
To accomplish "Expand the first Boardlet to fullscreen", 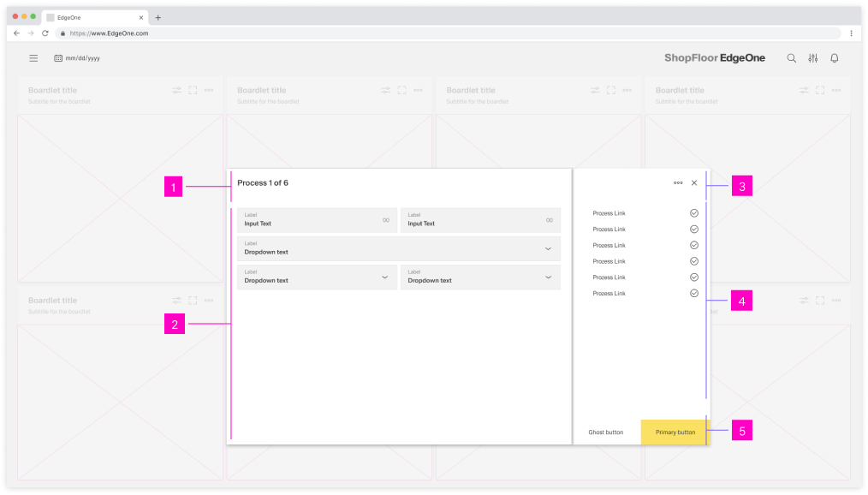I will [x=193, y=89].
